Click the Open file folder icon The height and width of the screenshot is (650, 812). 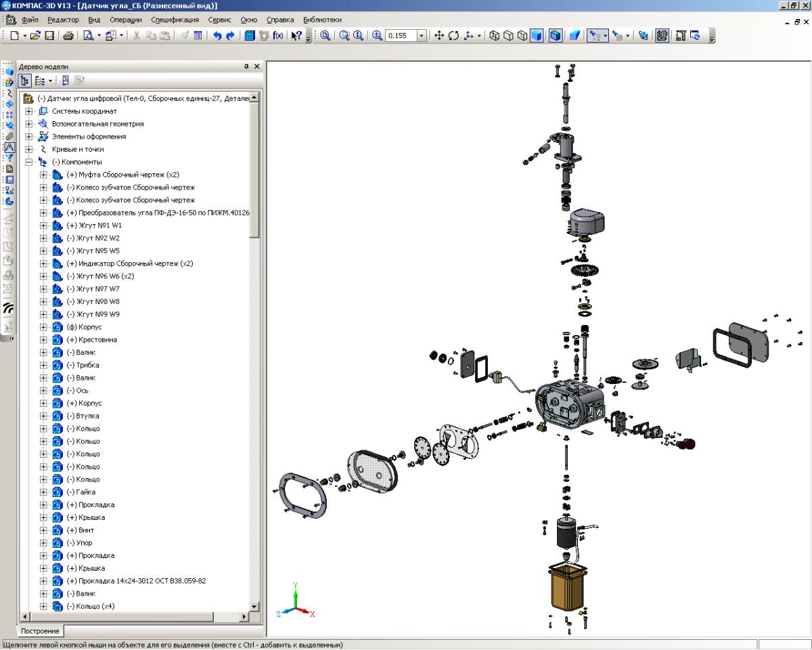(36, 36)
